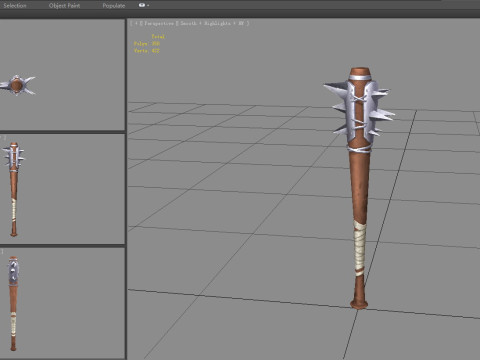
Task: Expand the ribbon display options dropdown
Action: (x=144, y=5)
